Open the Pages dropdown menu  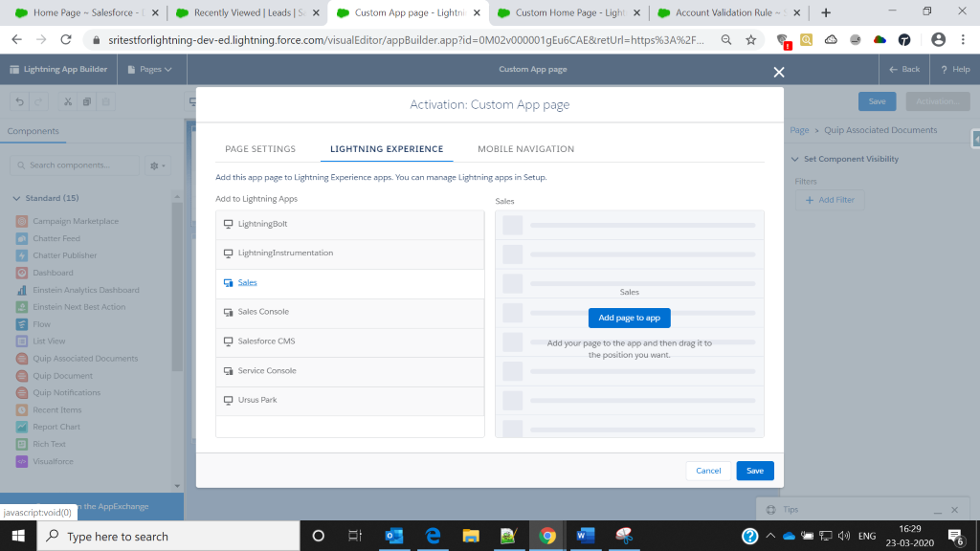(x=155, y=70)
